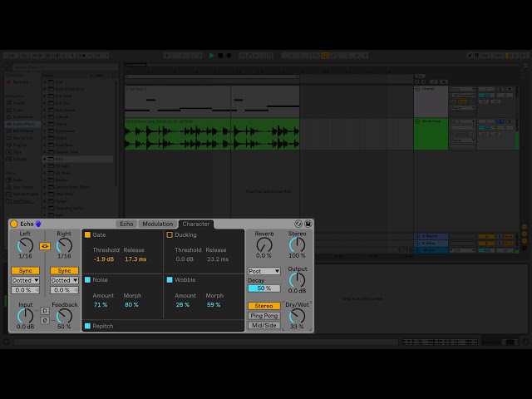Click the hot-swap preset icon on Echo
Image resolution: width=532 pixels, height=399 pixels.
click(298, 224)
